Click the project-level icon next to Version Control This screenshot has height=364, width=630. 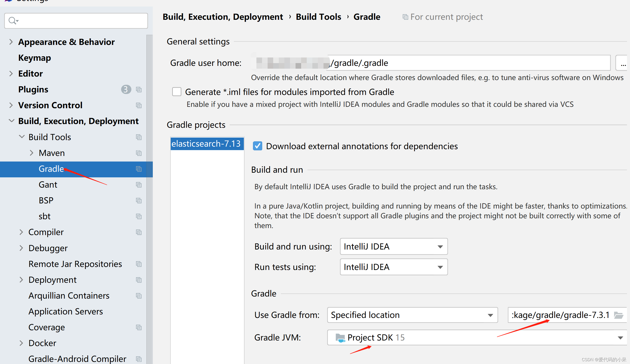(139, 105)
